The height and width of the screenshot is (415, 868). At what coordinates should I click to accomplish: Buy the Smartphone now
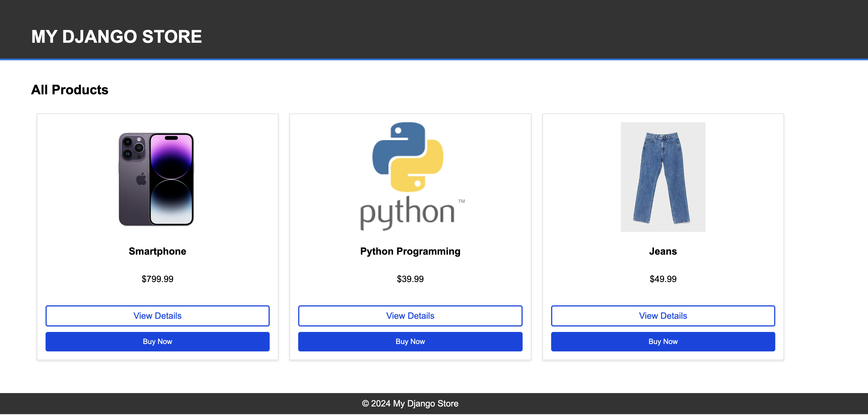157,342
